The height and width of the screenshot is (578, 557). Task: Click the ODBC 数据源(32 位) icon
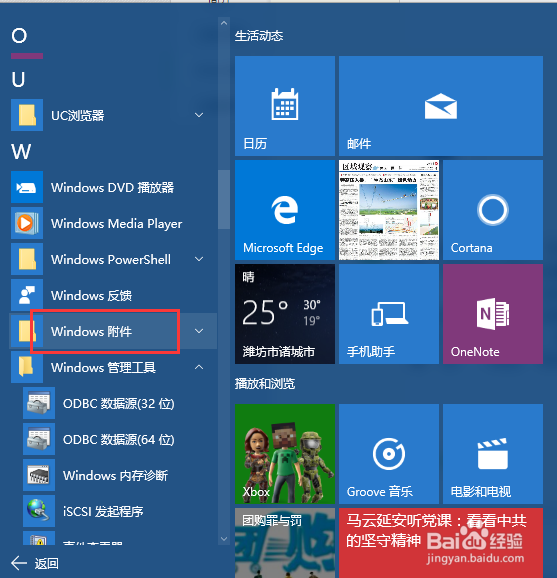[x=39, y=403]
